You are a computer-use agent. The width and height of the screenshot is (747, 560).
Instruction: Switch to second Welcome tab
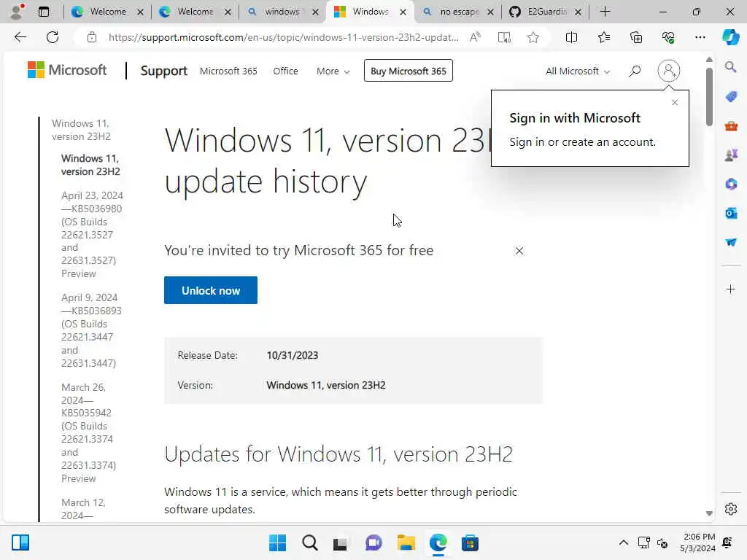tap(196, 12)
